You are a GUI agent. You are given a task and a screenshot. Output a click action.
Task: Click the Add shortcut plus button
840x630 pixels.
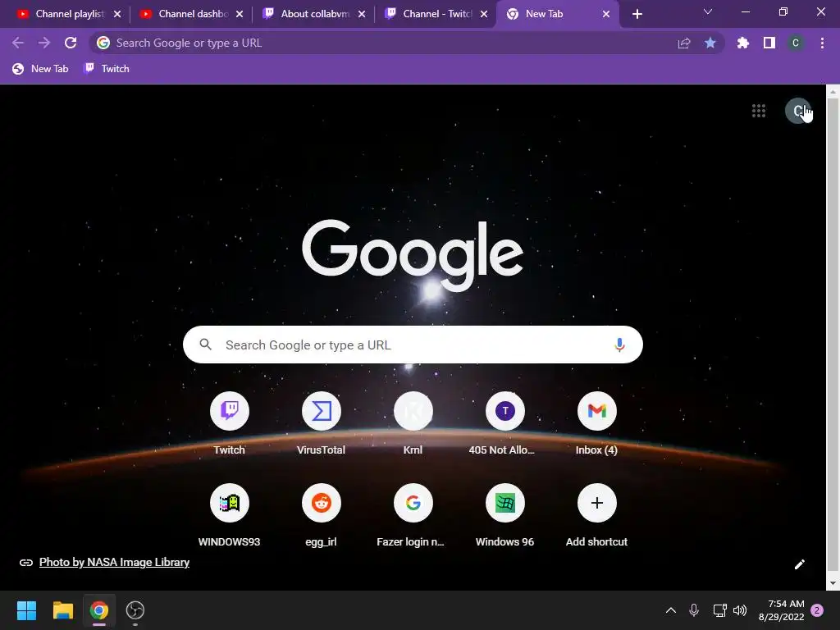[597, 503]
